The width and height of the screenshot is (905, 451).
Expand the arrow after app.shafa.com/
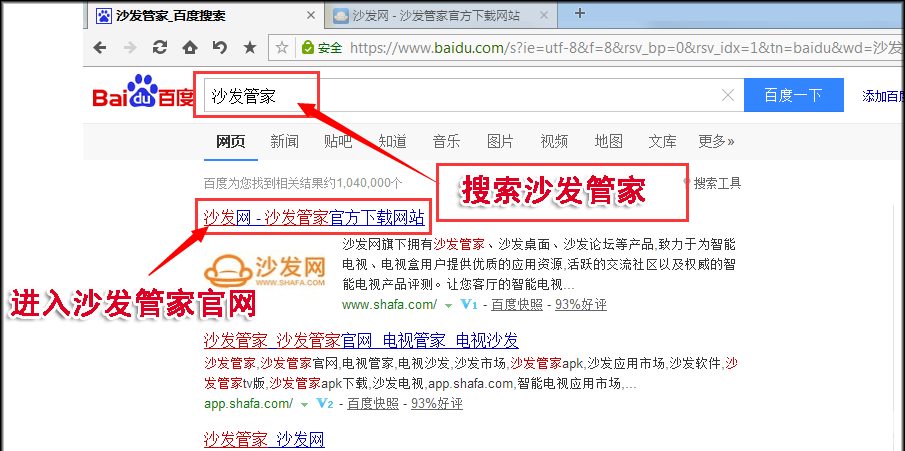point(304,405)
